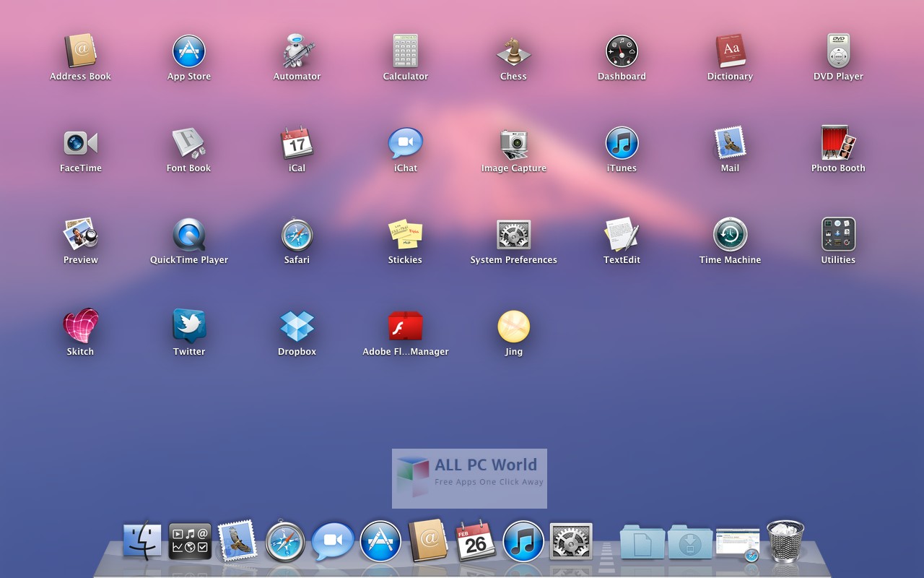
Task: Open iChat bubble in the Dock
Action: click(333, 541)
